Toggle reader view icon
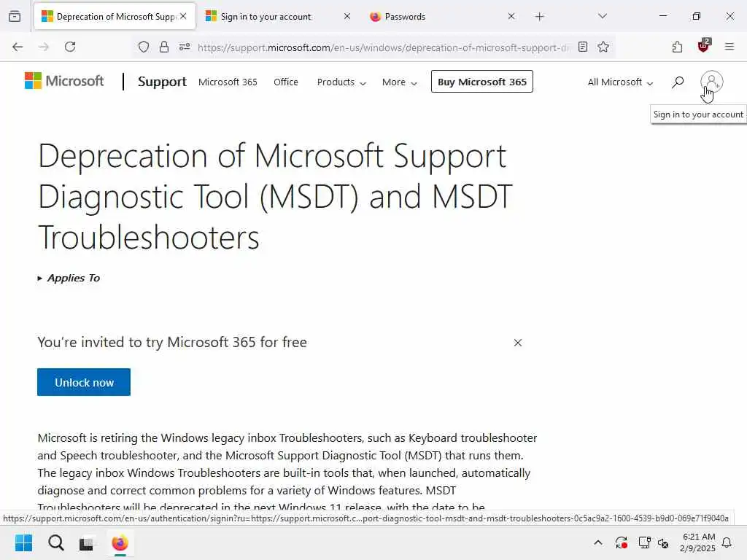747x560 pixels. (583, 47)
